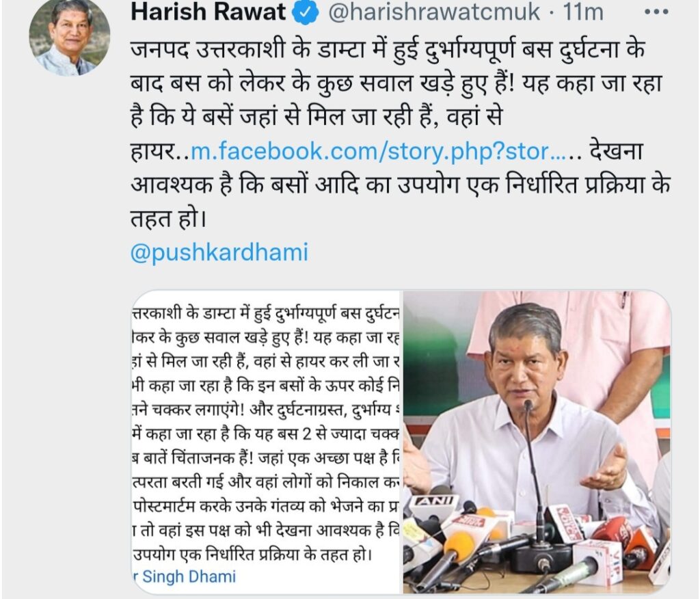This screenshot has height=599, width=700.
Task: Open the @pushkardhami mention
Action: [x=219, y=252]
